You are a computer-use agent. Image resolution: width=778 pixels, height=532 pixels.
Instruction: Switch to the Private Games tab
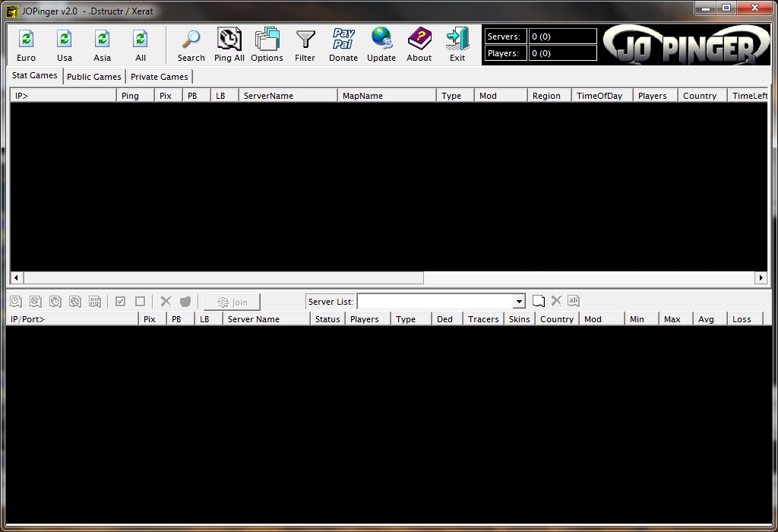(160, 77)
